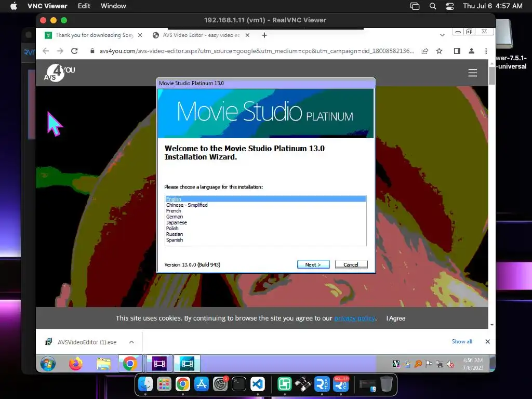This screenshot has width=532, height=399.
Task: Reload the avs4you page
Action: (74, 51)
